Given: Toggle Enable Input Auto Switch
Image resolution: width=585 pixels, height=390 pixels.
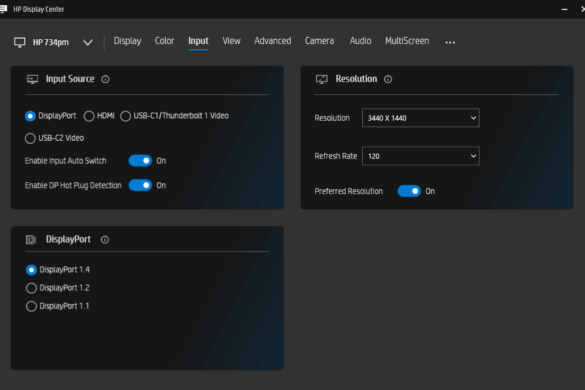Looking at the screenshot, I should tap(140, 161).
